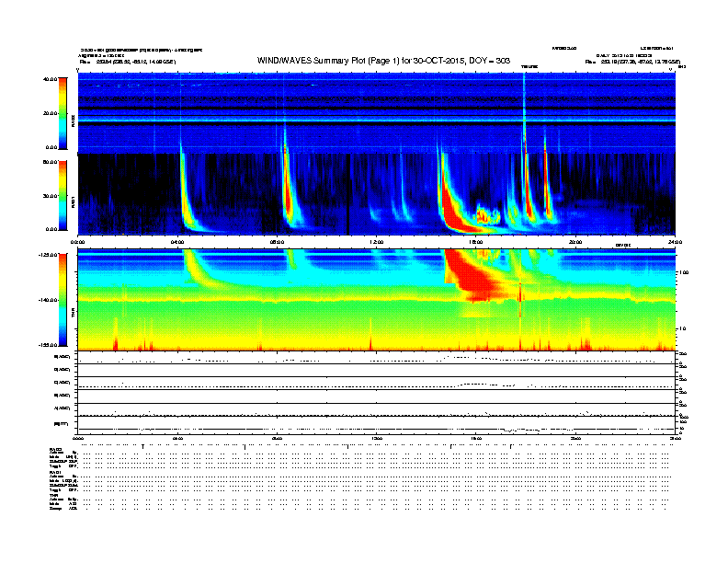This screenshot has width=728, height=563.
Task: Click the 08:00 tick label below the bottom panel
Action: tap(277, 438)
